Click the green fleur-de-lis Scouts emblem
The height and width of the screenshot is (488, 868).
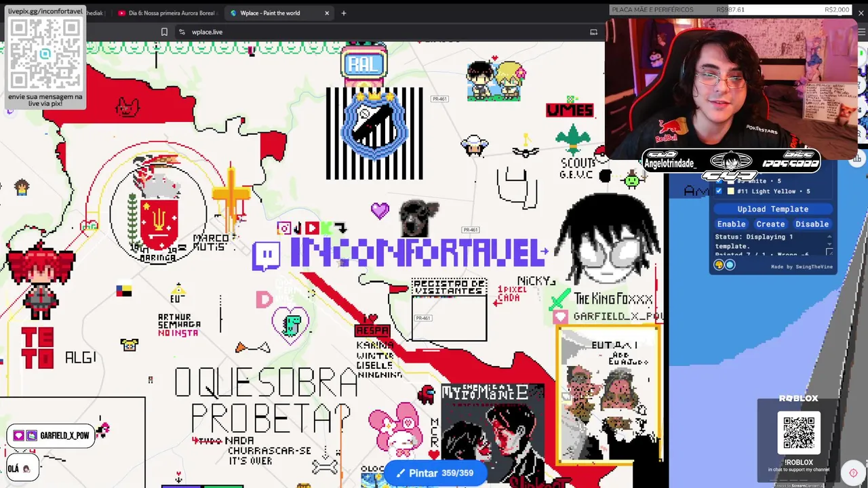click(573, 140)
